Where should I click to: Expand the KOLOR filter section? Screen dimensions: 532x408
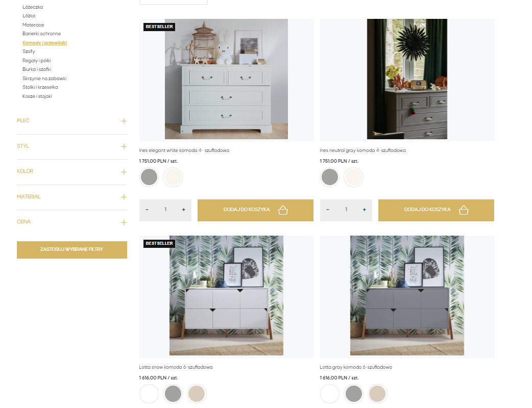tap(124, 172)
